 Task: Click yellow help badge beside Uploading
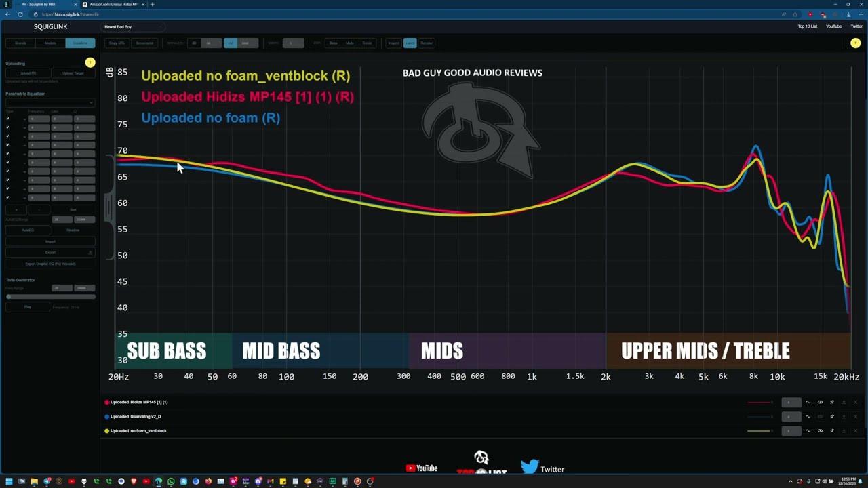(x=90, y=62)
